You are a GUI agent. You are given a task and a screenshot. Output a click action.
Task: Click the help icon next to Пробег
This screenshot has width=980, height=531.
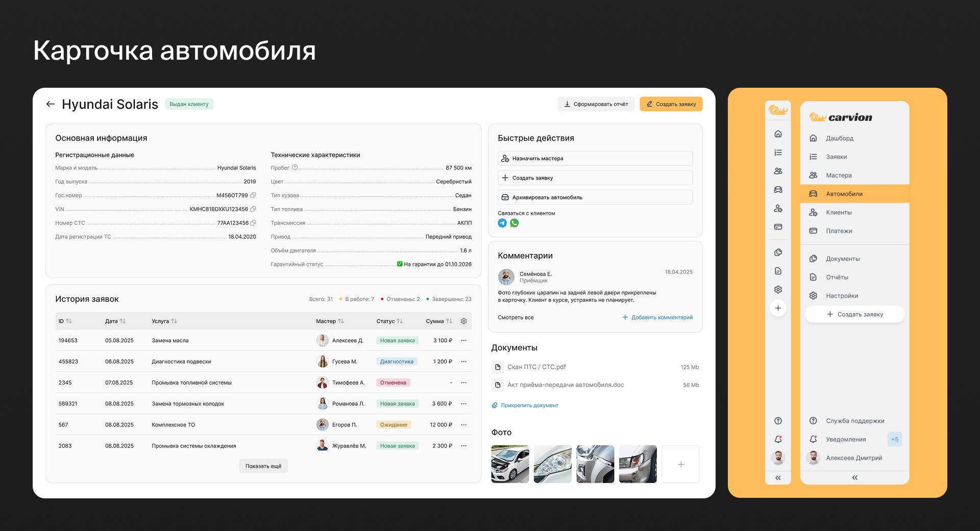click(x=295, y=168)
